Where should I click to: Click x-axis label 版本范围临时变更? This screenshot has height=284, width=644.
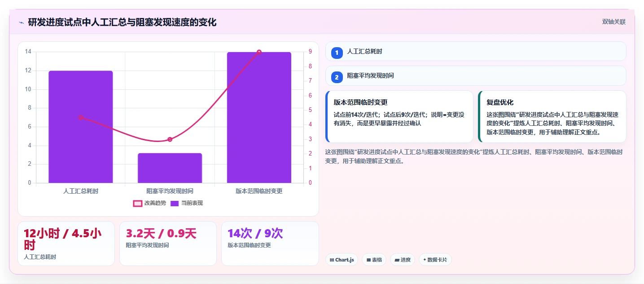[259, 191]
